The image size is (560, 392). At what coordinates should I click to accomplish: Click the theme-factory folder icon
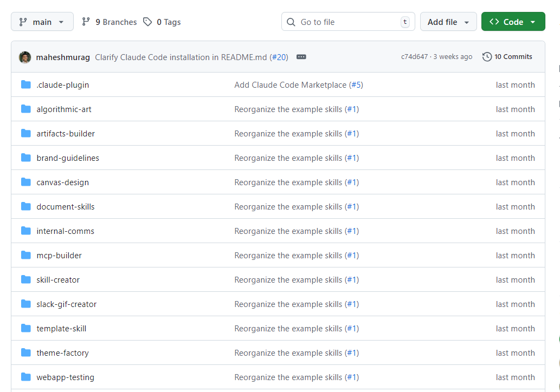[25, 352]
